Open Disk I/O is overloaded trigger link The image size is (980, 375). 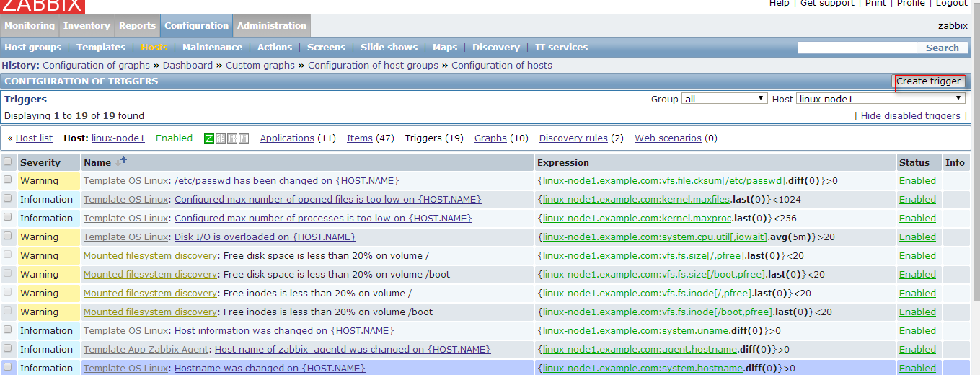coord(265,237)
